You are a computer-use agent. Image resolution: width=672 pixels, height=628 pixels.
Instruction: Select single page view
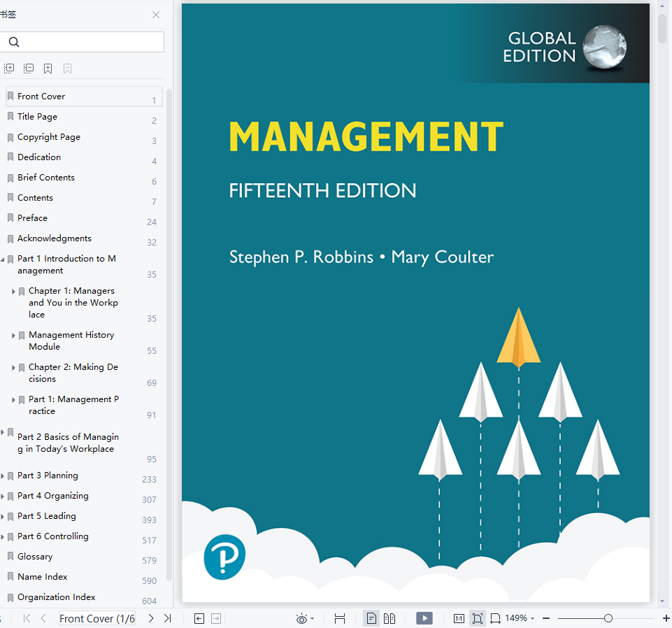(371, 619)
